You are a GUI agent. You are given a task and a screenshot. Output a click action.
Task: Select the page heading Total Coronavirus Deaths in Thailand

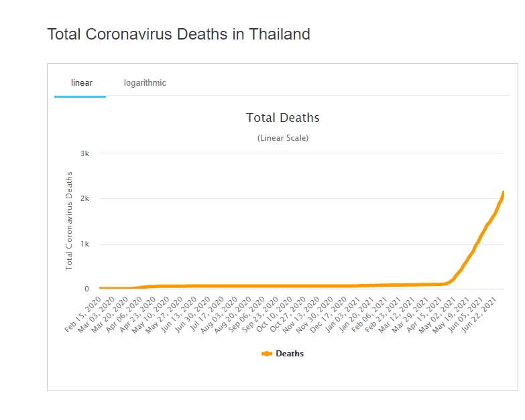click(178, 34)
